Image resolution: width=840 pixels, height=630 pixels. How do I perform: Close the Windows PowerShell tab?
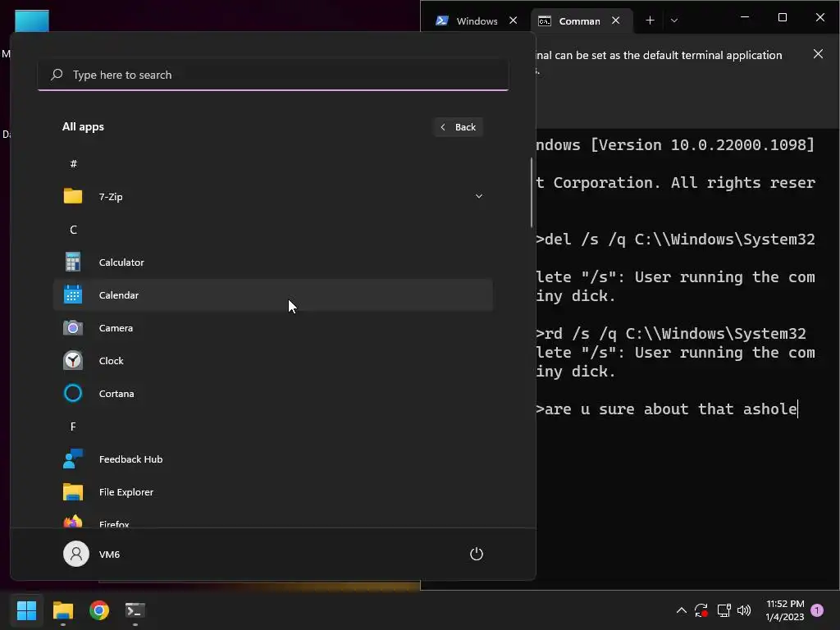tap(514, 21)
